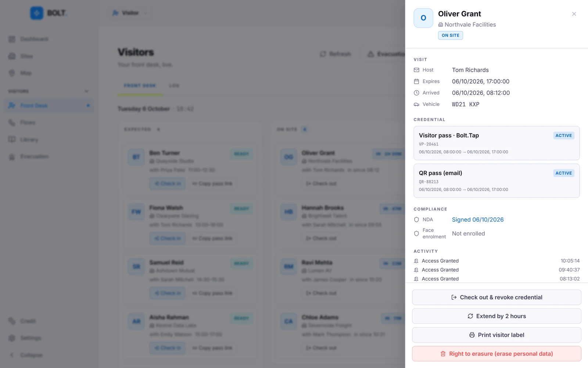
Task: Click expiry value 06/10/2026, 17:00:00
Action: pyautogui.click(x=481, y=81)
